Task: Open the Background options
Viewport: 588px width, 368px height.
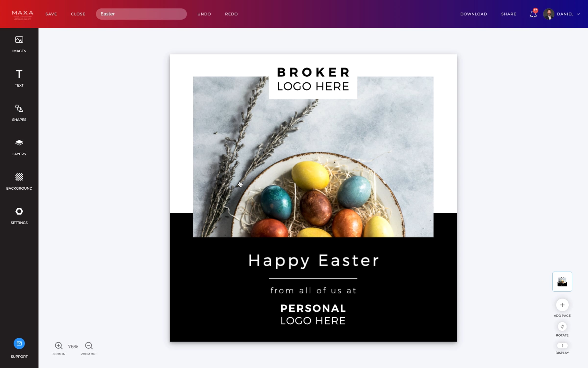Action: click(x=19, y=182)
